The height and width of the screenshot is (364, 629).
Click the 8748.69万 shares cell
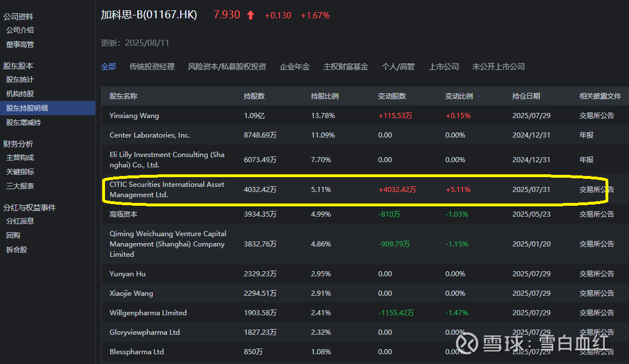pyautogui.click(x=260, y=135)
